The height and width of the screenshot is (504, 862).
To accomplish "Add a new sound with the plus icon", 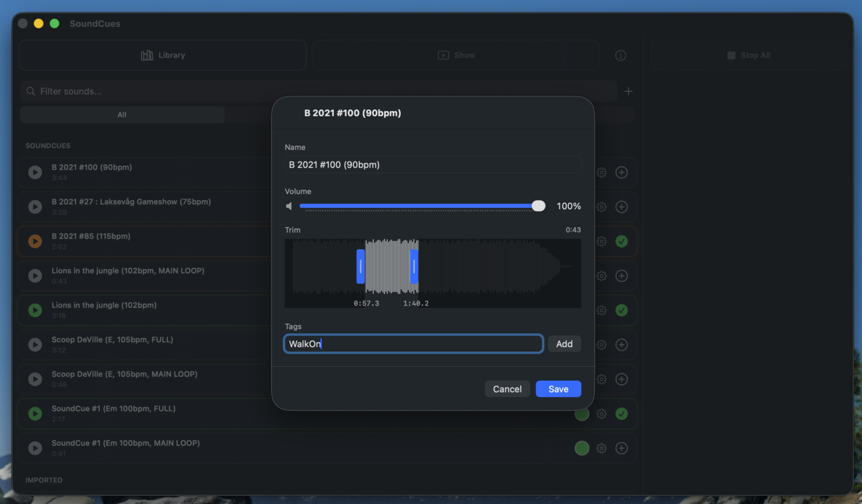I will point(628,91).
